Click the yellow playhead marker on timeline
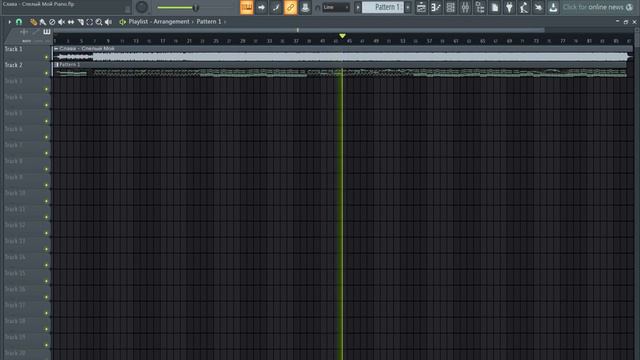 pyautogui.click(x=342, y=36)
